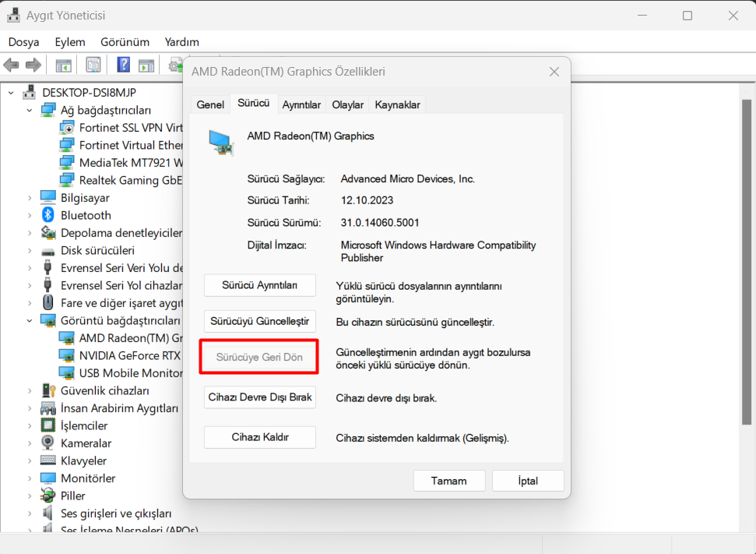Screen dimensions: 756x554
Task: Select the Bluetooth category icon
Action: click(47, 215)
